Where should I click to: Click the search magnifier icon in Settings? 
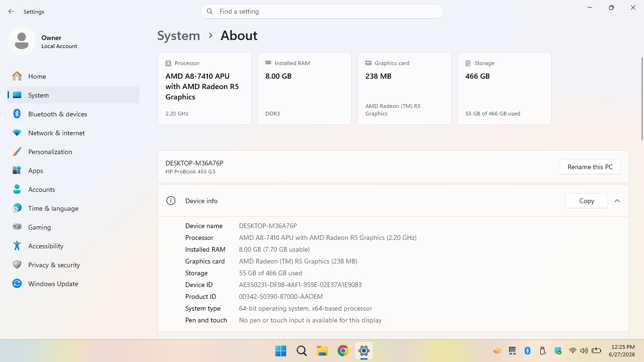coord(210,11)
